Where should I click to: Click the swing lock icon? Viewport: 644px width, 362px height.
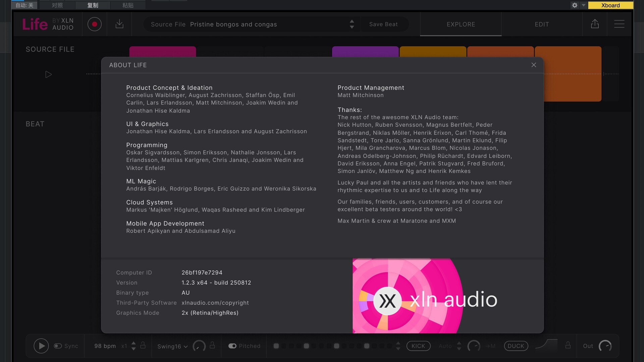[x=212, y=345]
